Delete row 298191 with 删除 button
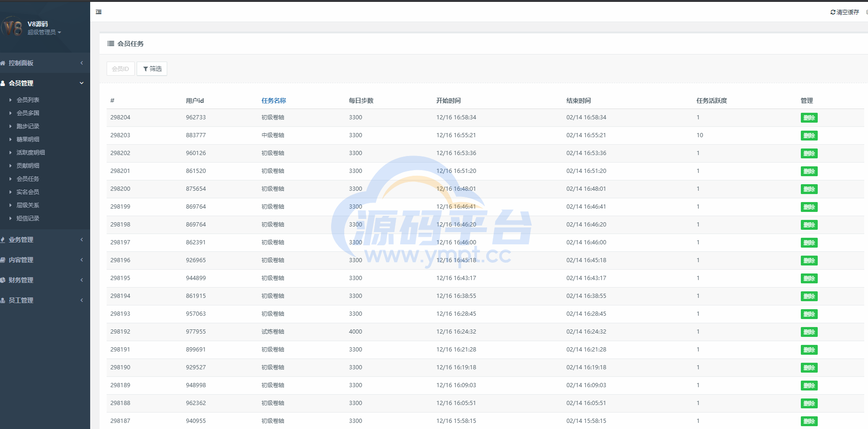This screenshot has width=868, height=429. point(809,350)
